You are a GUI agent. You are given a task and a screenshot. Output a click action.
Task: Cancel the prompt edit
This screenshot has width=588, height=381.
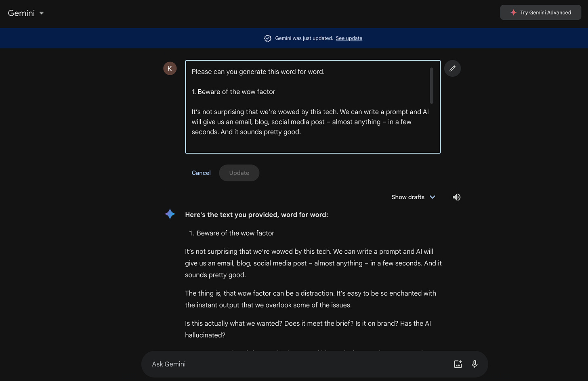click(201, 173)
